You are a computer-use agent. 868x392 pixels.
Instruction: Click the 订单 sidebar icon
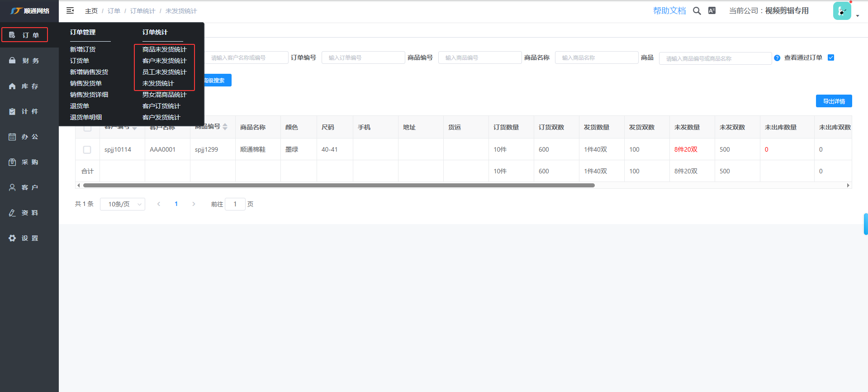pos(12,35)
